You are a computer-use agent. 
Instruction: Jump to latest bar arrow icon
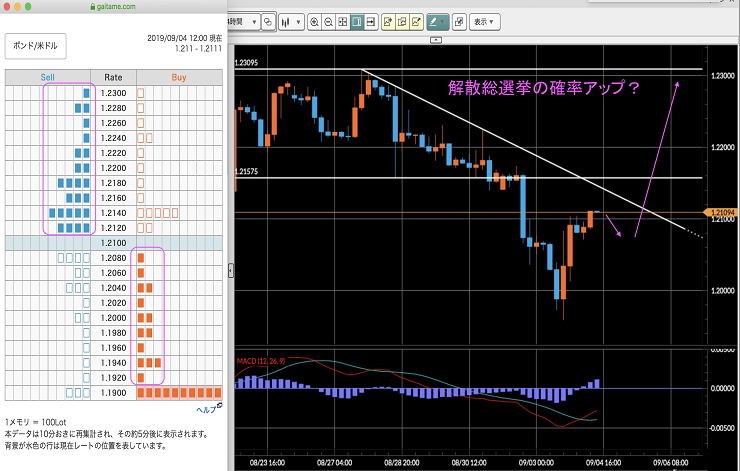(x=371, y=22)
